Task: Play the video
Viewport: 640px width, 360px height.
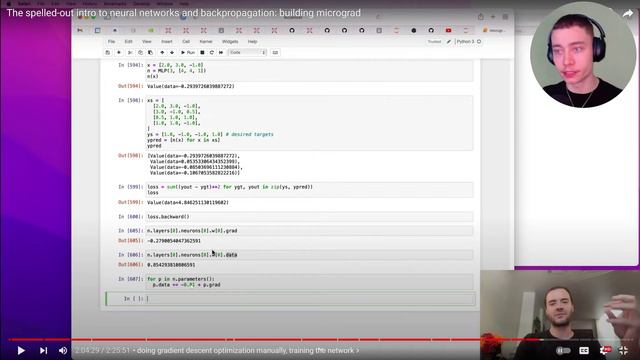Action: tap(21, 350)
